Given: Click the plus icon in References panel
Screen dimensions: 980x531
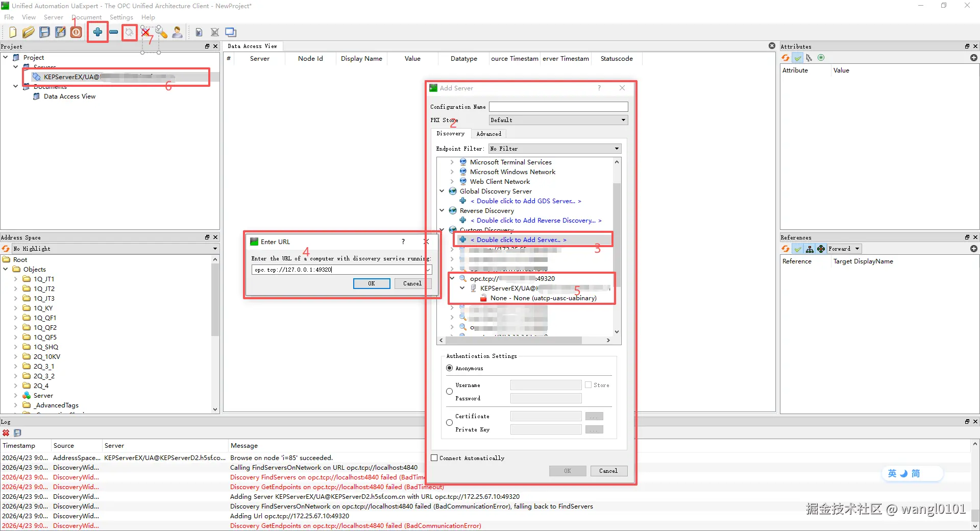Looking at the screenshot, I should pos(974,249).
